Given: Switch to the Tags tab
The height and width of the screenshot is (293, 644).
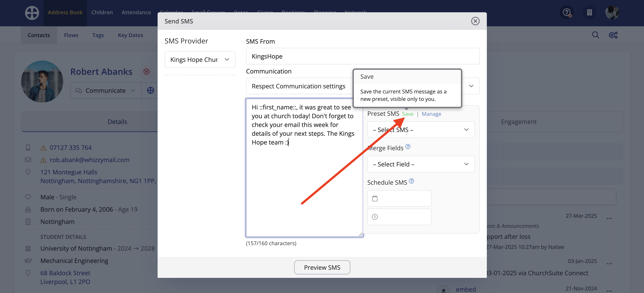Looking at the screenshot, I should pyautogui.click(x=98, y=35).
